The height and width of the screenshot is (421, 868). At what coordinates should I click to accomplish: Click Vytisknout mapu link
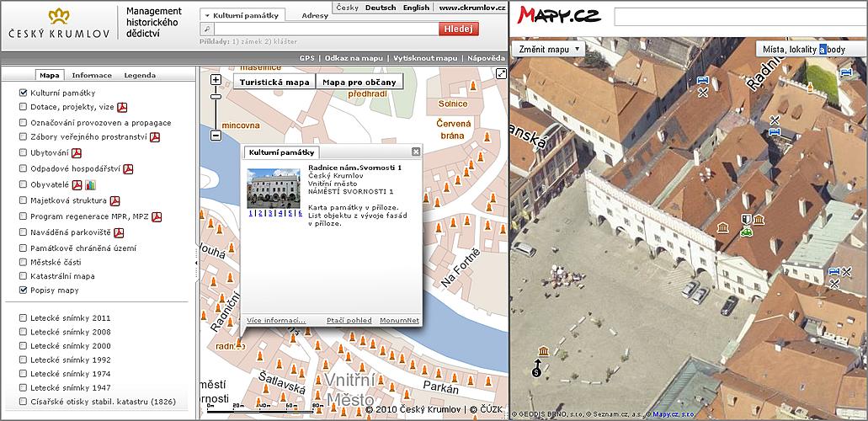click(425, 57)
